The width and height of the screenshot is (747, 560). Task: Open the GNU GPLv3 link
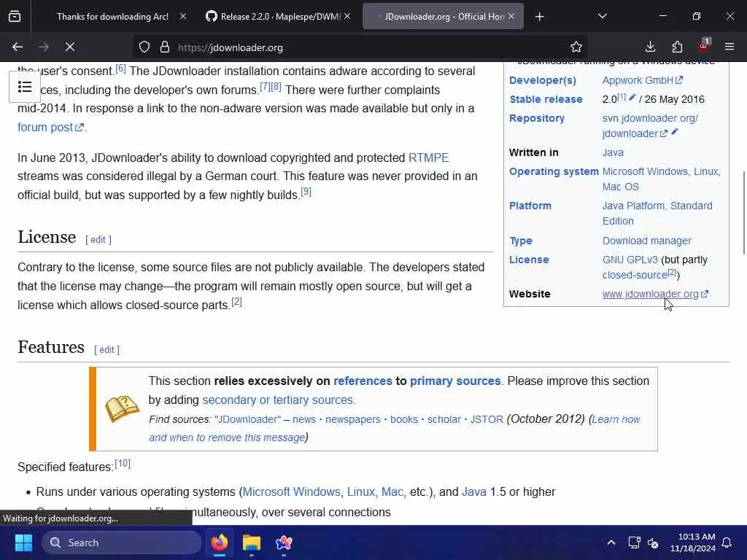click(630, 260)
